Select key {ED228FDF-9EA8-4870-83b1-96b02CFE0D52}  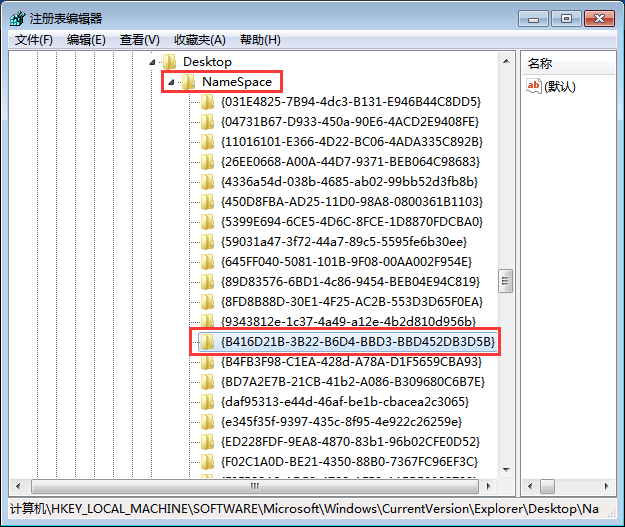click(350, 442)
